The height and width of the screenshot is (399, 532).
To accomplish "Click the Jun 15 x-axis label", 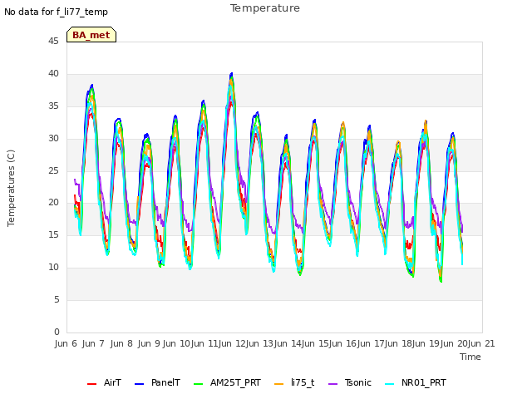I will pos(315,343).
